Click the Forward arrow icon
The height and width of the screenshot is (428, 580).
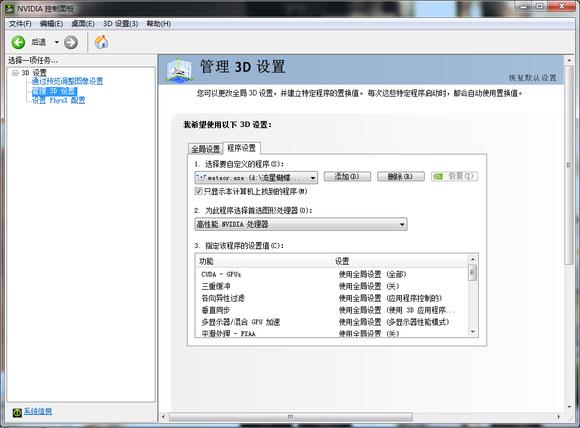coord(71,42)
